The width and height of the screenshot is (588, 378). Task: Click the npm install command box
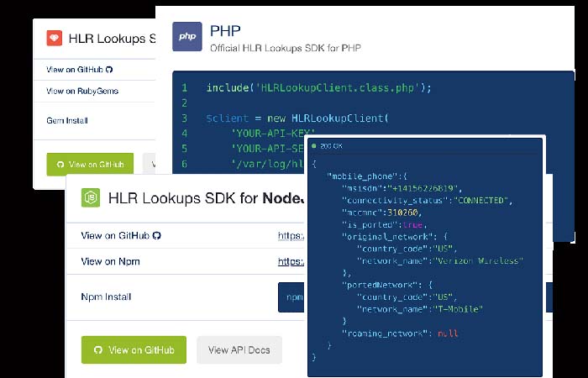point(292,297)
